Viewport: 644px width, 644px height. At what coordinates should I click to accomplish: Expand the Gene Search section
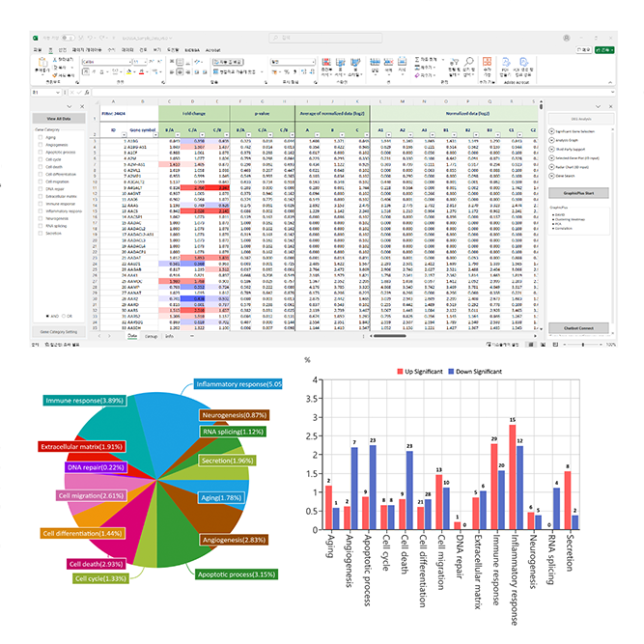[x=551, y=176]
